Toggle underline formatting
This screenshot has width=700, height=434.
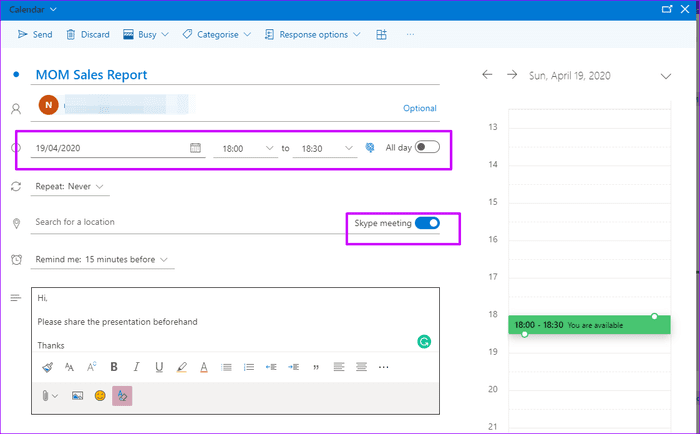(x=159, y=367)
